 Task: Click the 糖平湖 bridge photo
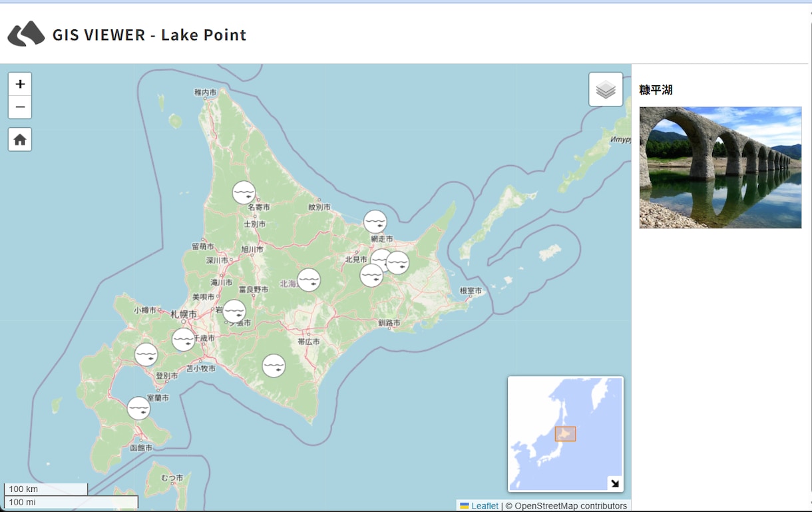tap(720, 168)
